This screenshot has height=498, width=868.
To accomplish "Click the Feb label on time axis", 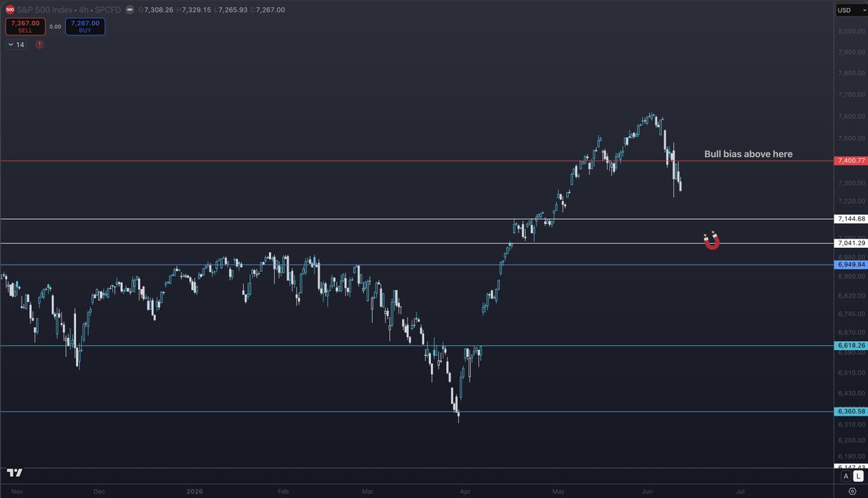I will 283,491.
